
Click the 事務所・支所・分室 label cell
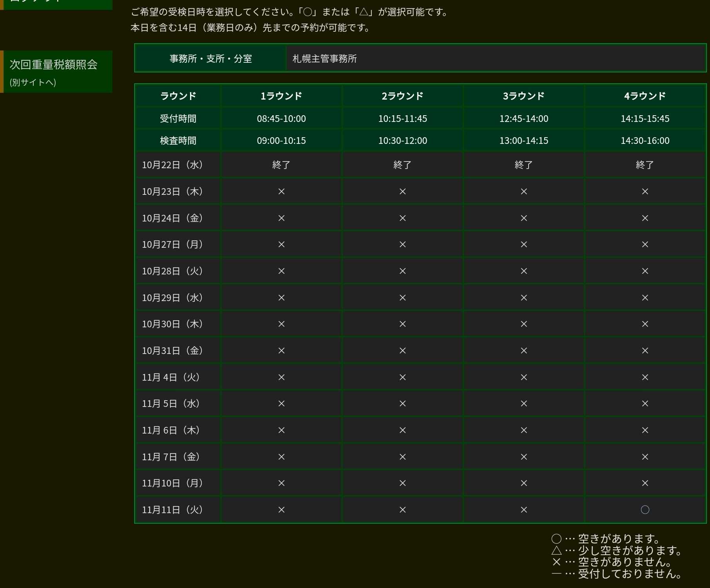(210, 58)
